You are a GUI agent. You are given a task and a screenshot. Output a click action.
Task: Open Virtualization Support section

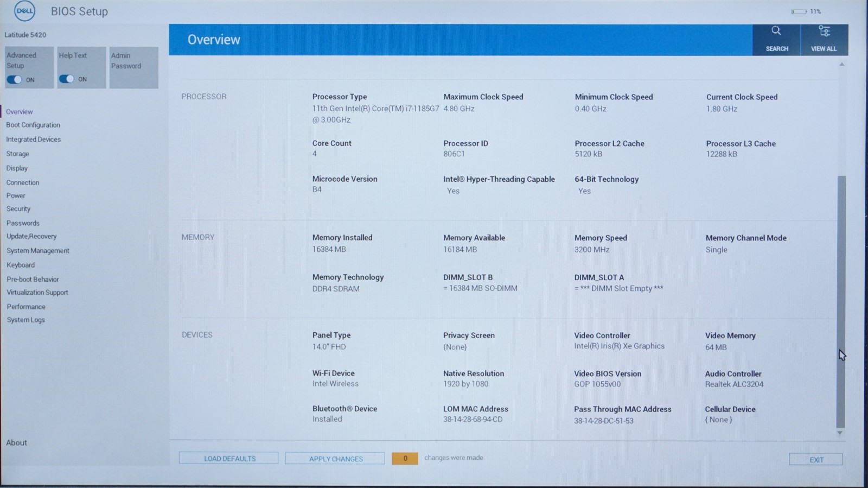click(37, 293)
